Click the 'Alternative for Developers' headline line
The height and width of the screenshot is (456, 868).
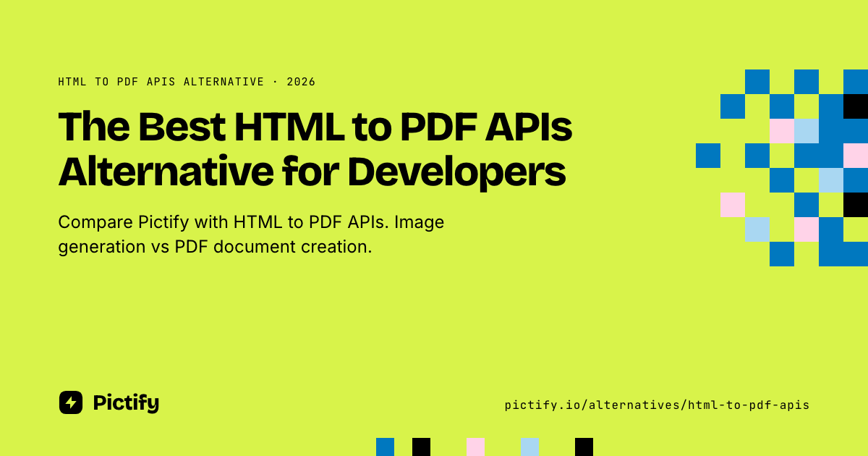click(312, 172)
